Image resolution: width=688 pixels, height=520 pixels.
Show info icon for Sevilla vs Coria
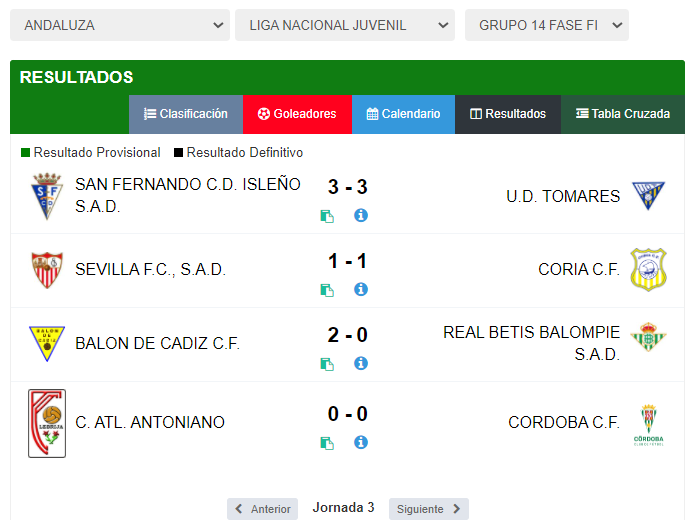[x=361, y=290]
